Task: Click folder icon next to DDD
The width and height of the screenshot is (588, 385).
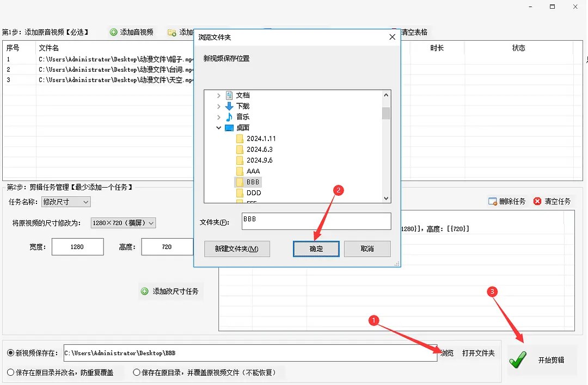Action: (x=240, y=193)
